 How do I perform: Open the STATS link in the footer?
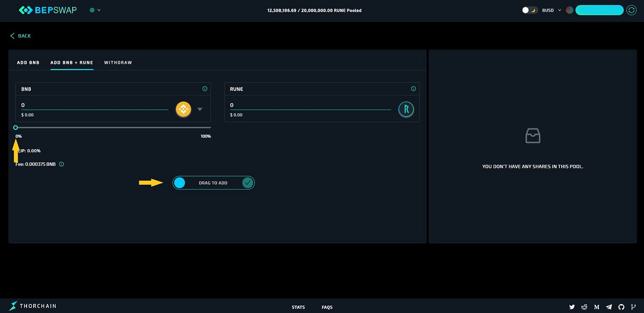coord(298,307)
